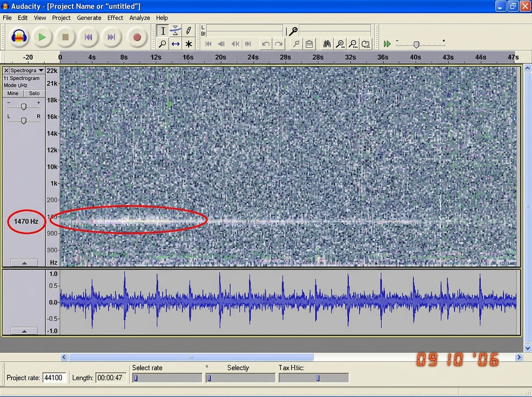
Task: Click the 20s mark on the timeline ruler
Action: pos(220,57)
